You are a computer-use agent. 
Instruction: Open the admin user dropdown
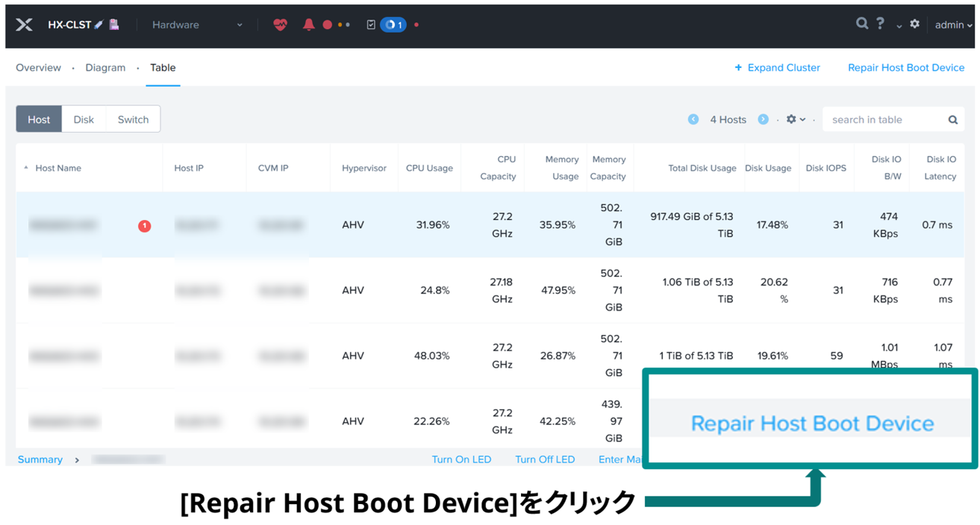pos(953,25)
